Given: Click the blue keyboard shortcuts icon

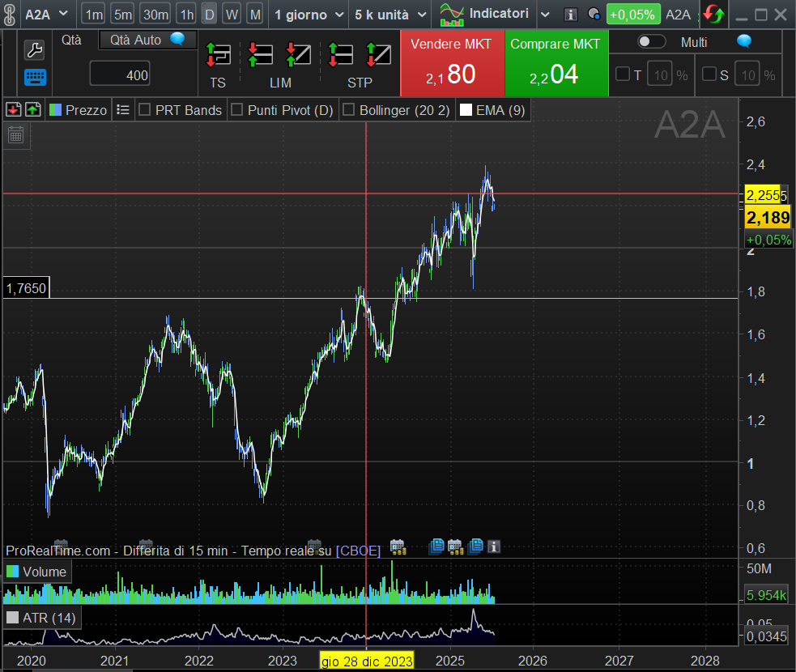Looking at the screenshot, I should click(35, 78).
